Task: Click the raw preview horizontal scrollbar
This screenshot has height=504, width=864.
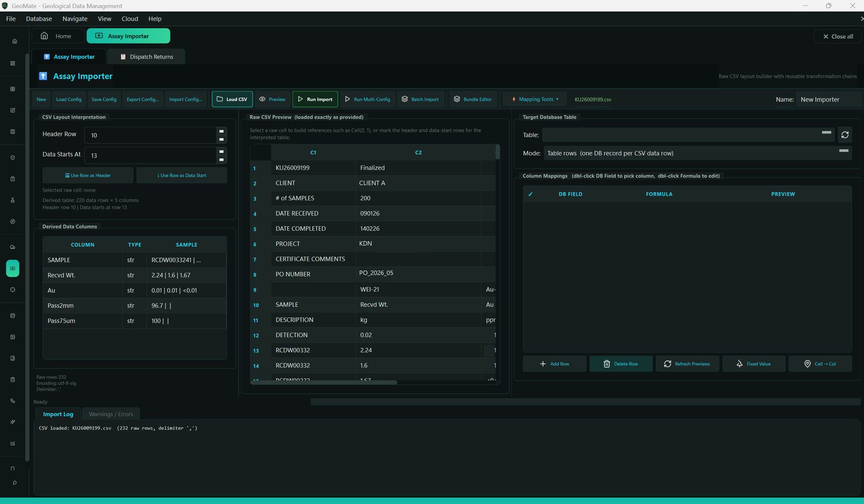Action: click(x=325, y=383)
